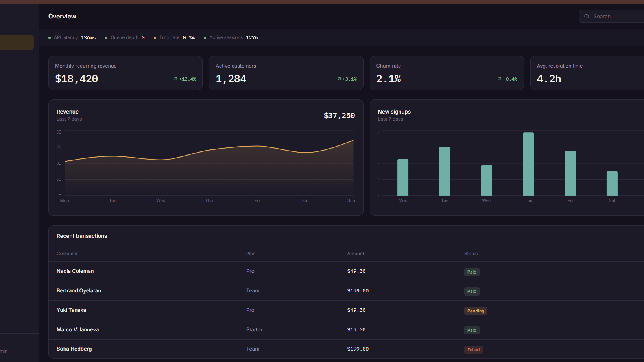The height and width of the screenshot is (362, 644).
Task: Click Yuki Tanaka's Pending status badge
Action: point(476,311)
